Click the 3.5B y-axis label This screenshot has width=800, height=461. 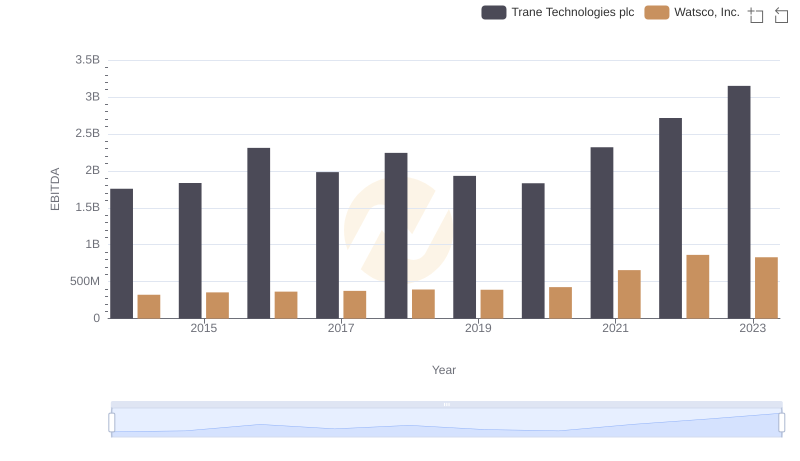click(x=87, y=60)
